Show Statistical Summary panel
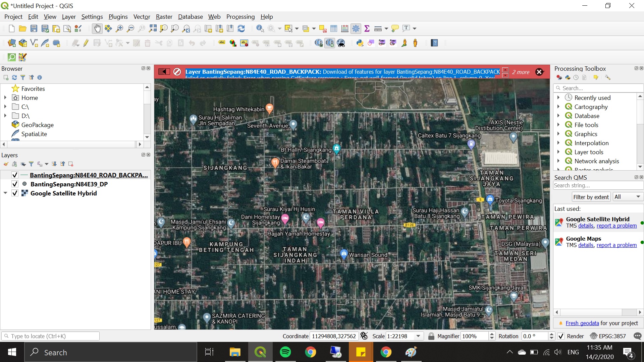Viewport: 644px width, 362px height. click(367, 28)
